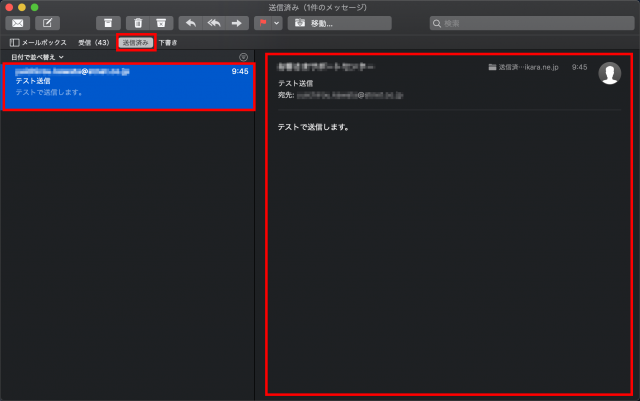This screenshot has width=640, height=401.
Task: Open the flag color dropdown arrow
Action: pyautogui.click(x=276, y=22)
